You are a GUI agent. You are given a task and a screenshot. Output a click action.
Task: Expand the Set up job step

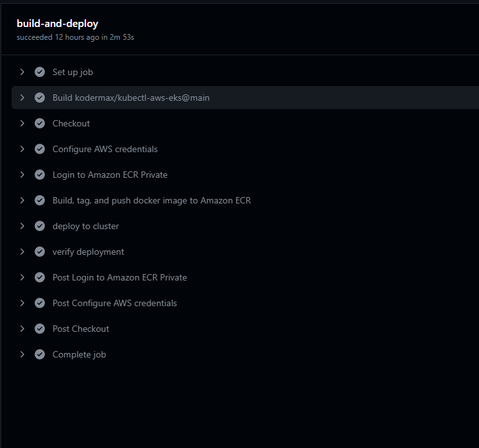[x=22, y=72]
